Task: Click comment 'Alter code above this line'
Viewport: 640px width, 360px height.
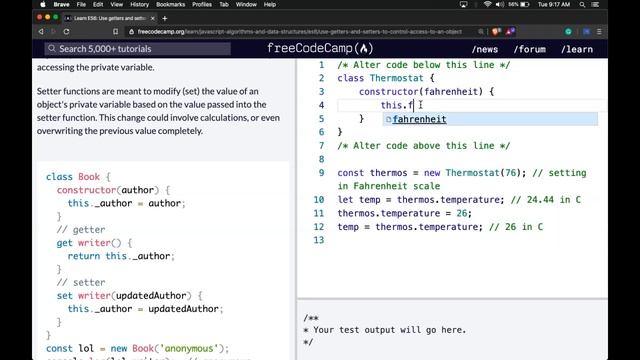Action: 424,146
